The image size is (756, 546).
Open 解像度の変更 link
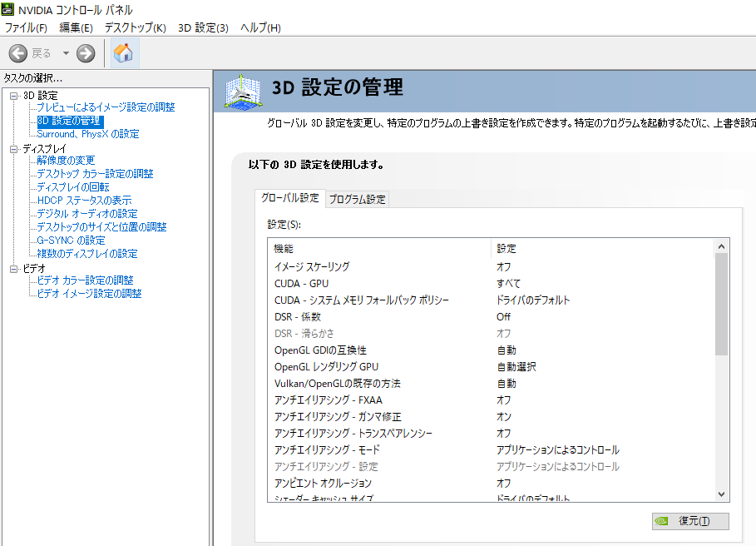(x=66, y=160)
